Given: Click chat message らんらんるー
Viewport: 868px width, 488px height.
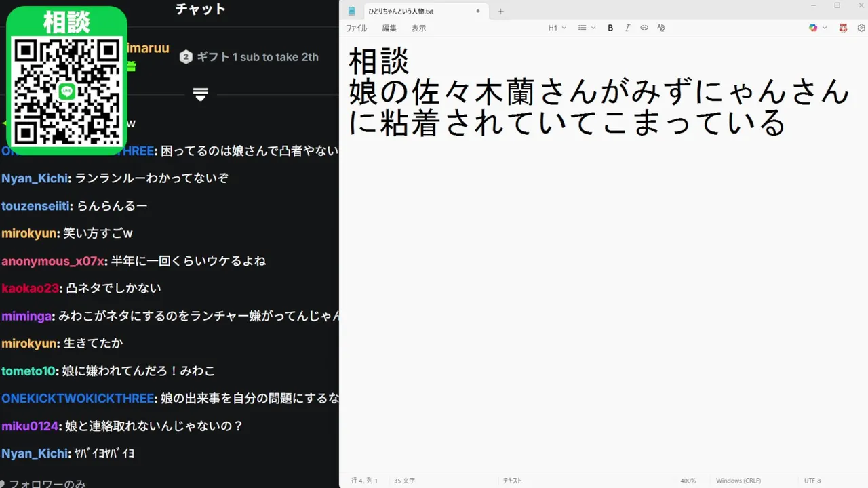Looking at the screenshot, I should [112, 205].
